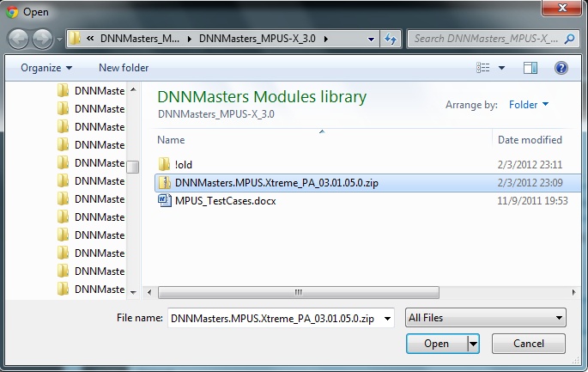Click the 2/3/2012 23:11 date cell
Image resolution: width=588 pixels, height=372 pixels.
[530, 164]
